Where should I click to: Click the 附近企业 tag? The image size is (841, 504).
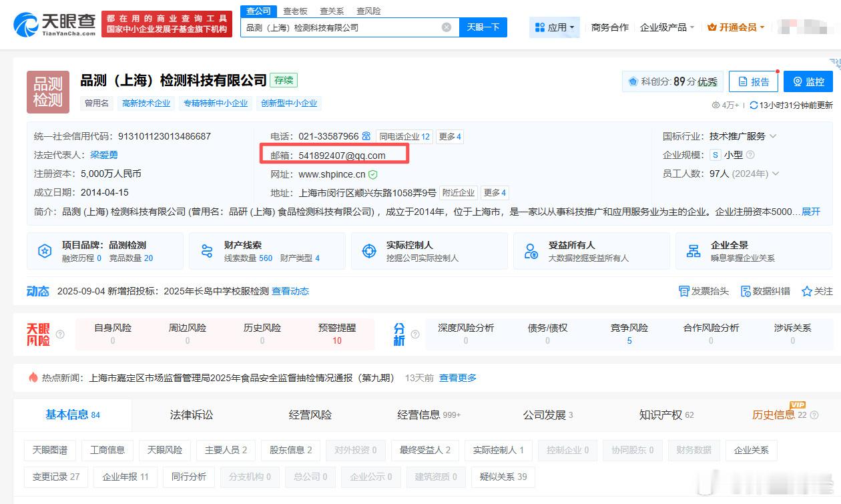point(459,193)
